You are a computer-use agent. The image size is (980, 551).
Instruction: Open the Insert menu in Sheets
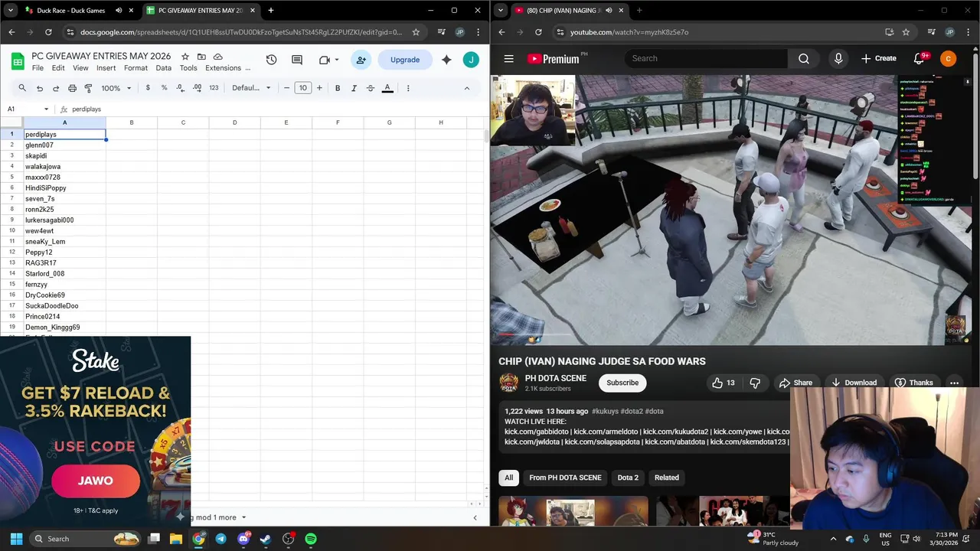point(106,68)
